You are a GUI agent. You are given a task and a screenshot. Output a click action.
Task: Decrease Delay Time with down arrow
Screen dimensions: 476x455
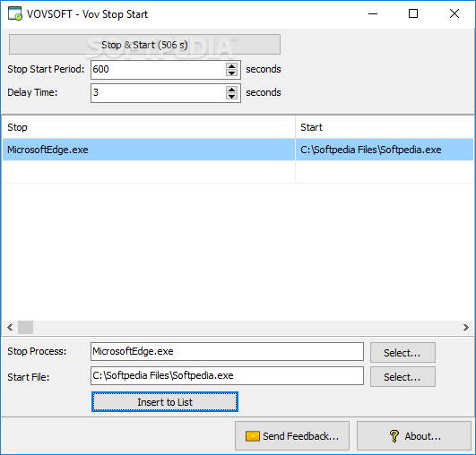click(232, 97)
